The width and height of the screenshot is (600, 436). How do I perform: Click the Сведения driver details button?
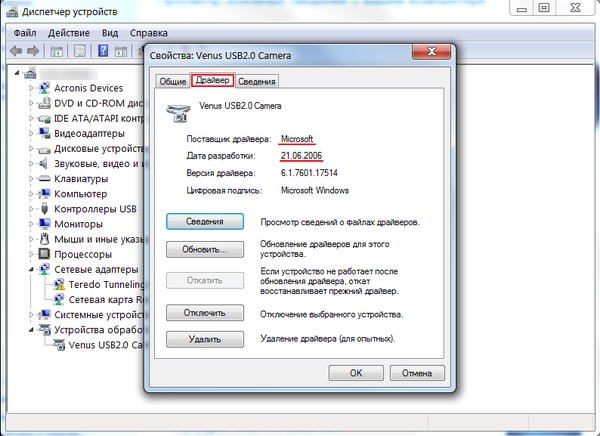click(x=205, y=221)
